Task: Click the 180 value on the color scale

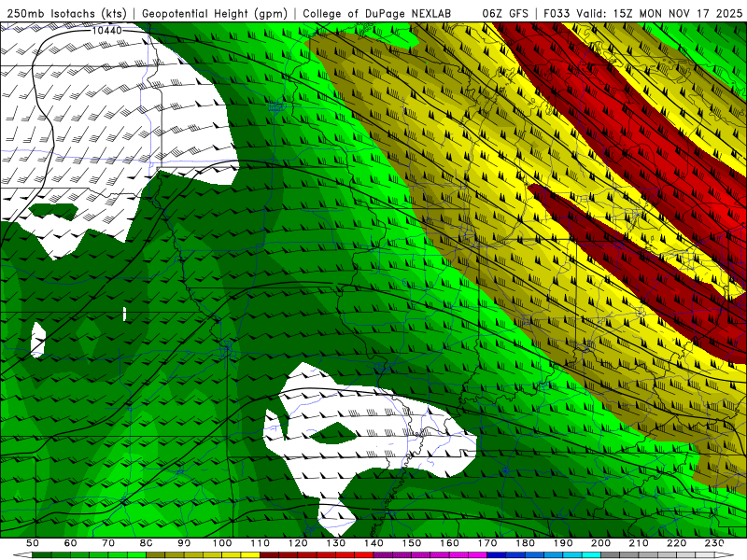Action: pyautogui.click(x=525, y=543)
